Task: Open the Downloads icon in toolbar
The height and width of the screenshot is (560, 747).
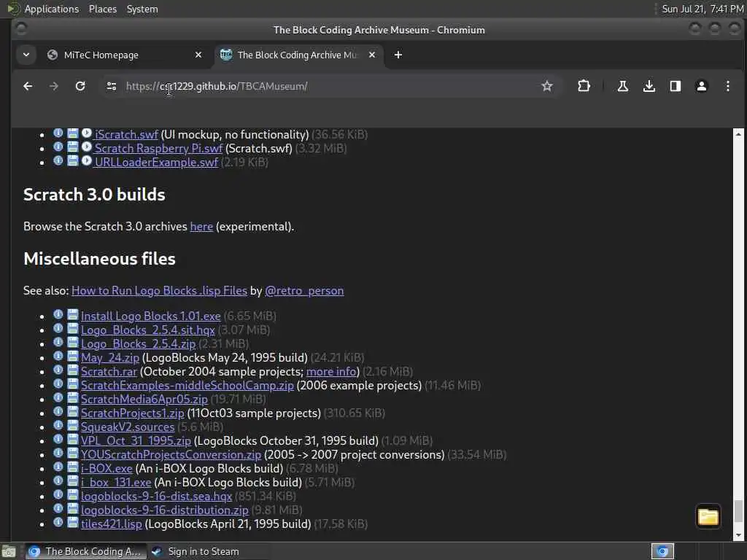Action: pos(649,86)
